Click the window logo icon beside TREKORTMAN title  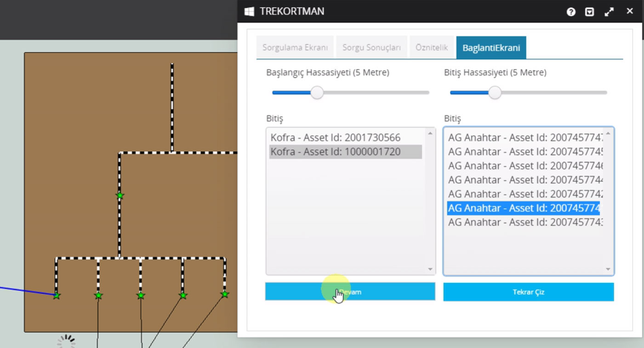(x=249, y=11)
